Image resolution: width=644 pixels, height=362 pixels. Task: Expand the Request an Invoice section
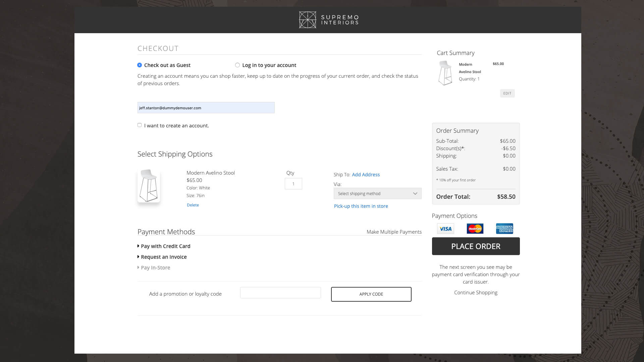tap(163, 257)
